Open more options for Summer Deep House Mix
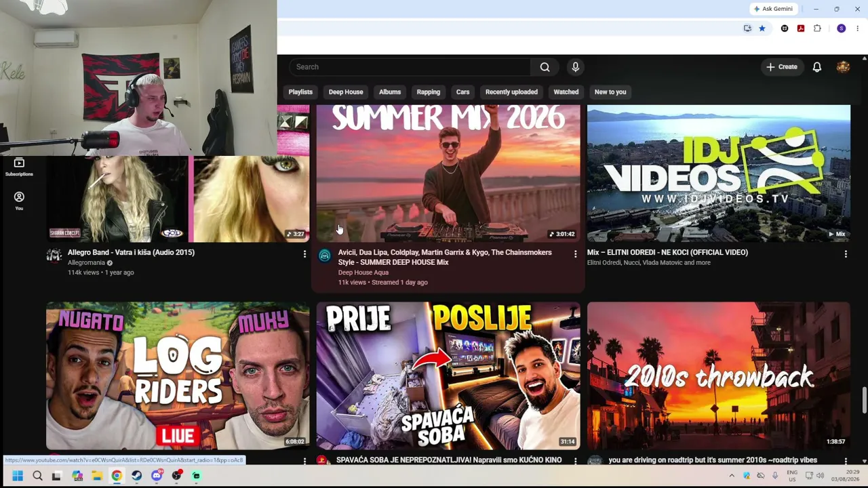The image size is (868, 488). point(575,253)
